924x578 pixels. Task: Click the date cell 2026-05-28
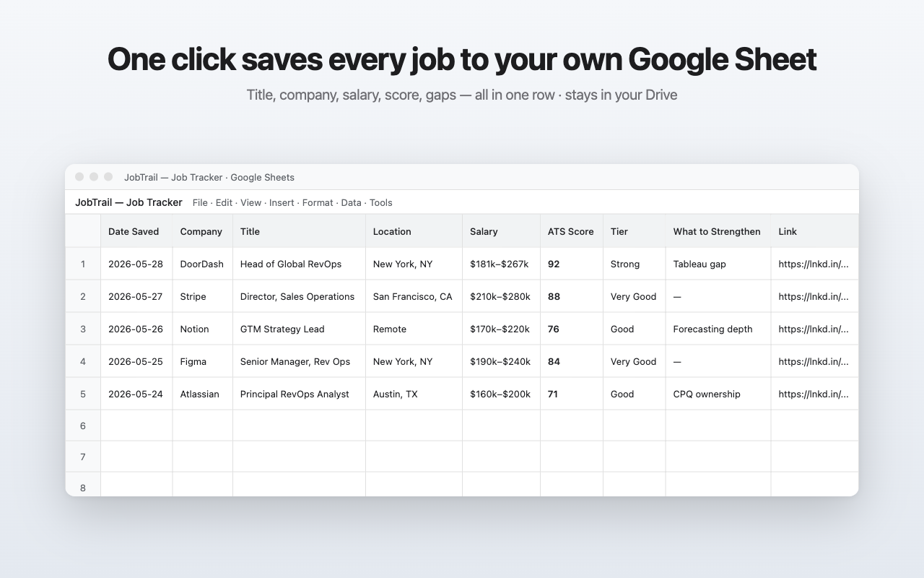(136, 264)
